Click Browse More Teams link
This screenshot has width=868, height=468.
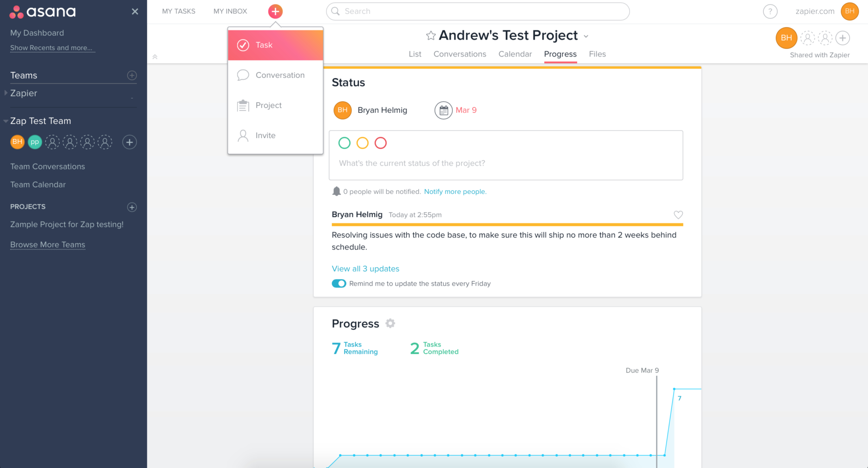(x=48, y=245)
